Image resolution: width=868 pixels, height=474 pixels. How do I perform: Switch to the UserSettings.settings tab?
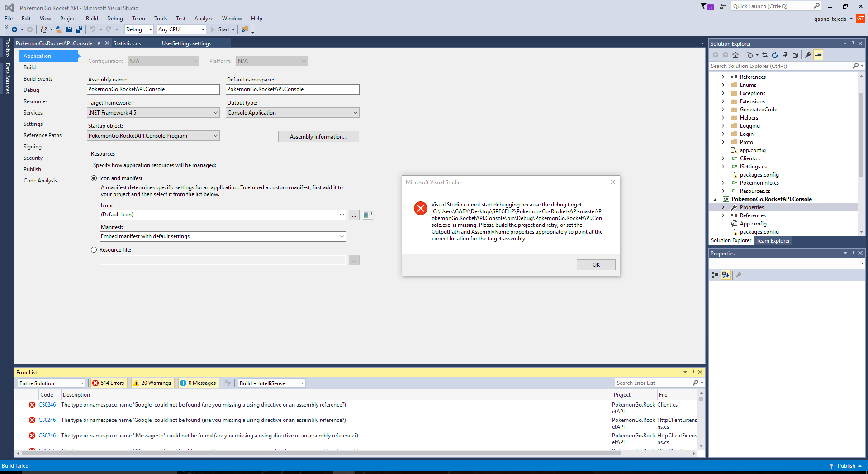tap(187, 43)
